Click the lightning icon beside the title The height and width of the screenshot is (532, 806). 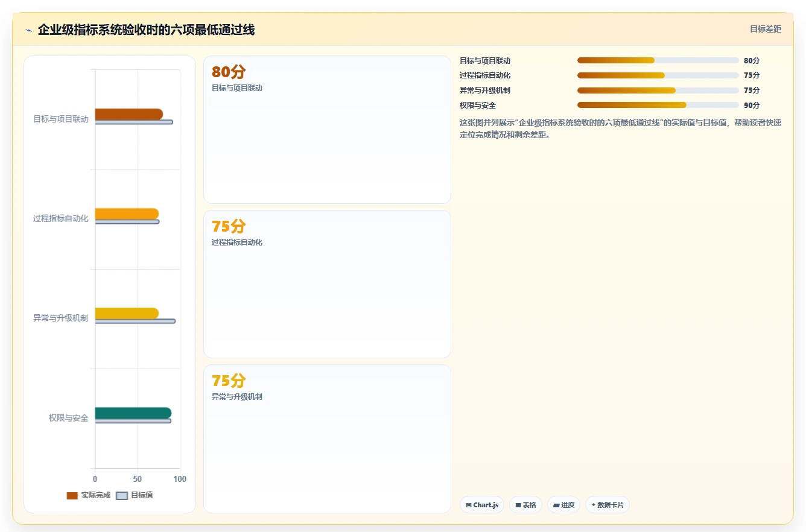click(x=28, y=30)
